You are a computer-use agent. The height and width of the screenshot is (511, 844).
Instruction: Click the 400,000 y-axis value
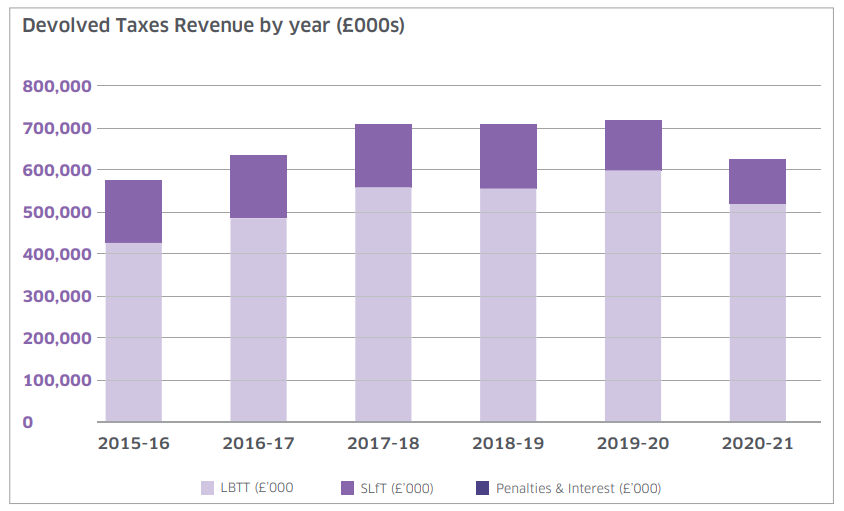(57, 254)
